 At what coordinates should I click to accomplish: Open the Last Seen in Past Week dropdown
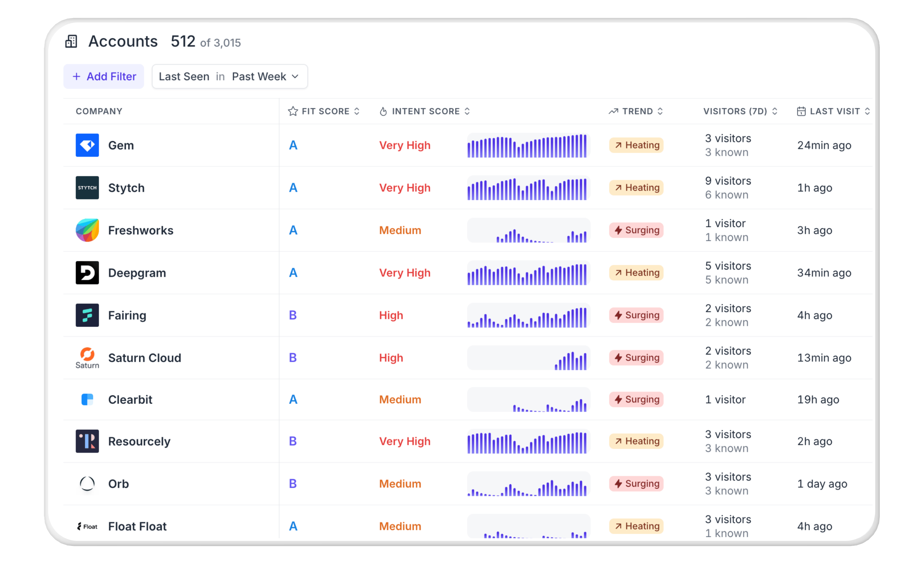[x=230, y=77]
